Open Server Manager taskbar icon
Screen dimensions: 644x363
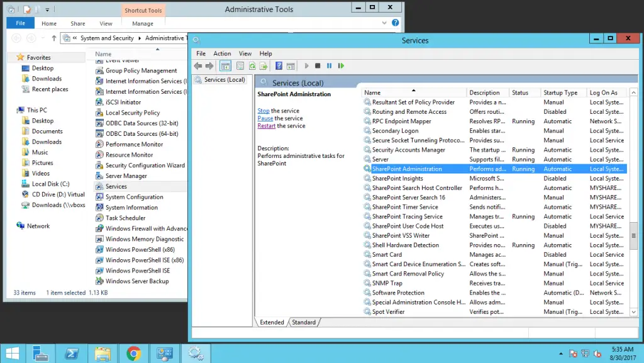pyautogui.click(x=41, y=353)
